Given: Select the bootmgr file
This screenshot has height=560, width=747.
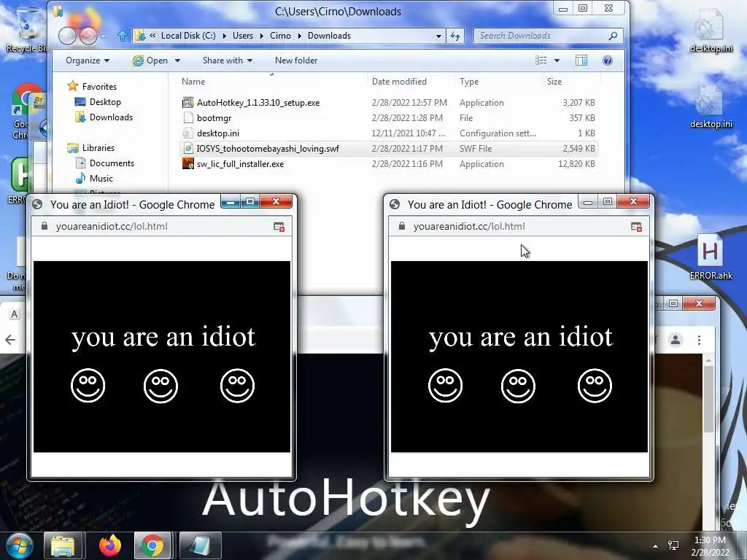Looking at the screenshot, I should [388, 117].
